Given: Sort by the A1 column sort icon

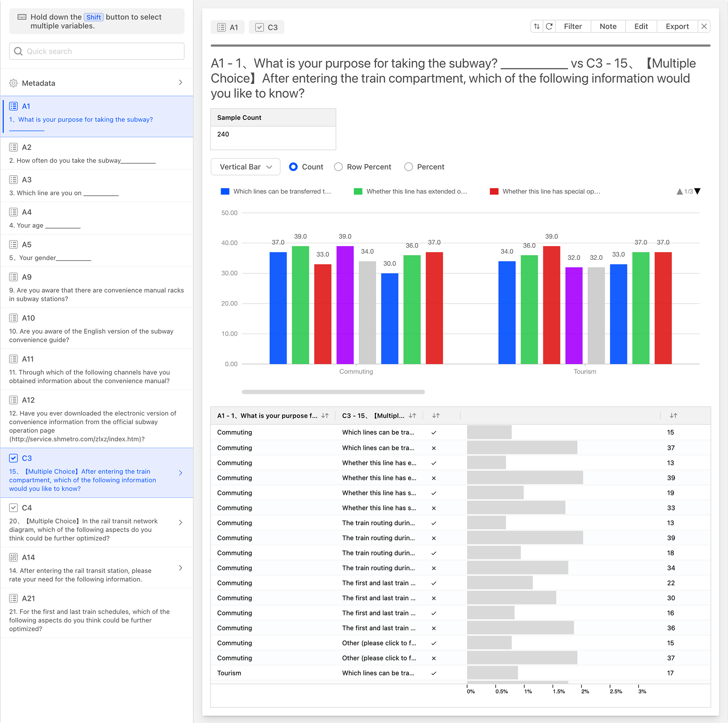Looking at the screenshot, I should coord(325,416).
